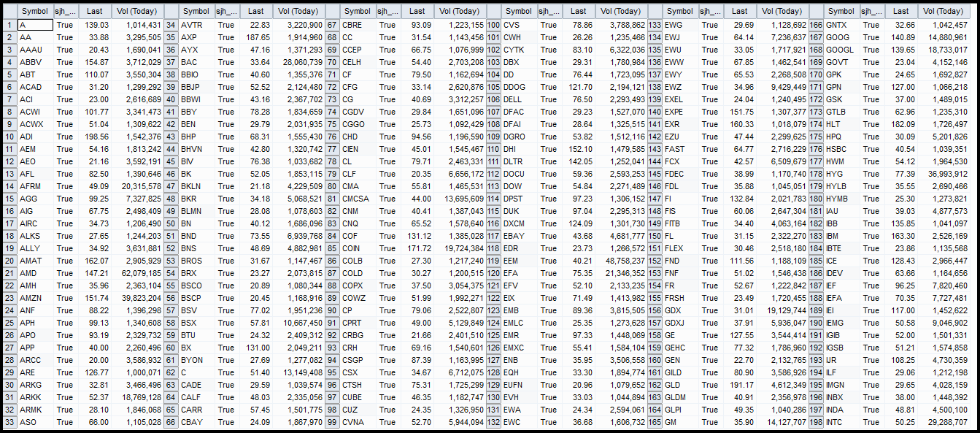Viewport: 980px width, 433px height.
Task: Select the 'CBAY' symbol cell
Action: point(196,422)
